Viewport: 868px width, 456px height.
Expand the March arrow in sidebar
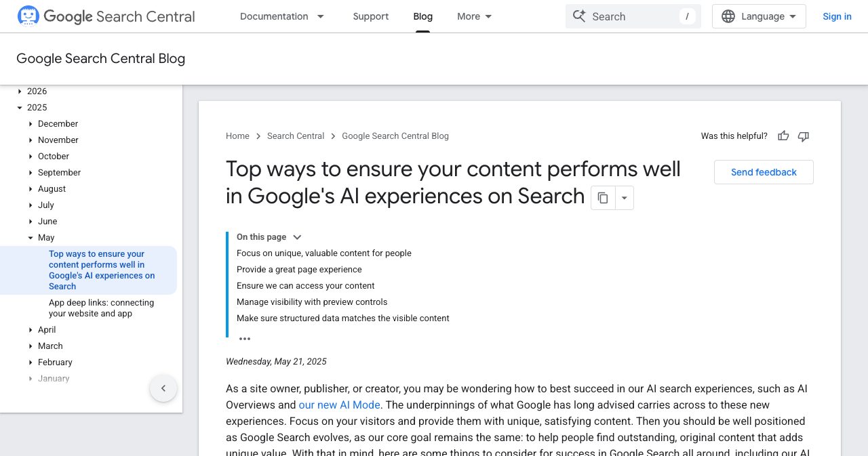[x=31, y=346]
